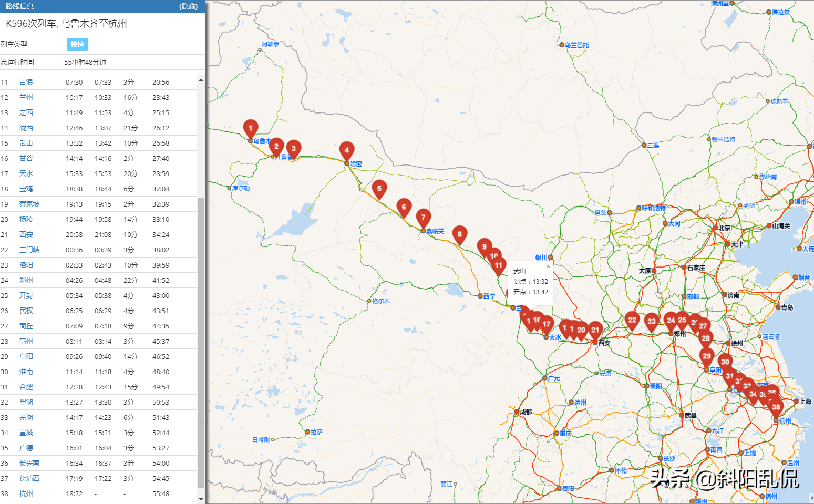This screenshot has width=814, height=504.
Task: Click map pin number 5
Action: 379,189
